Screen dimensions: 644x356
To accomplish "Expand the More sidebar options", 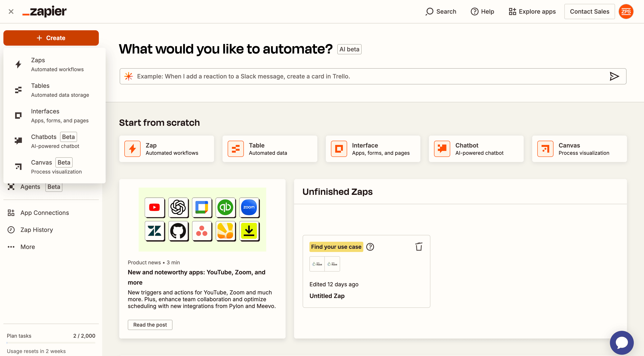I will (27, 247).
